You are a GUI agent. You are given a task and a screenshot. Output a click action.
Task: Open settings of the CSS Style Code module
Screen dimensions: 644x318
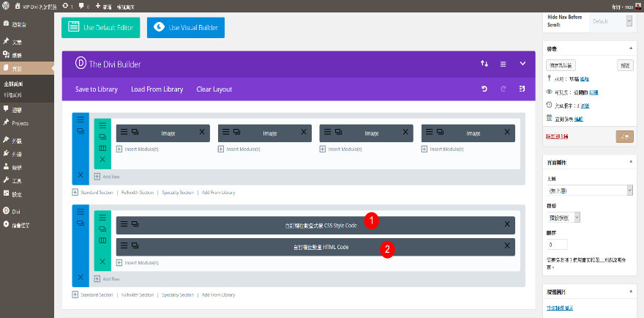pyautogui.click(x=124, y=224)
